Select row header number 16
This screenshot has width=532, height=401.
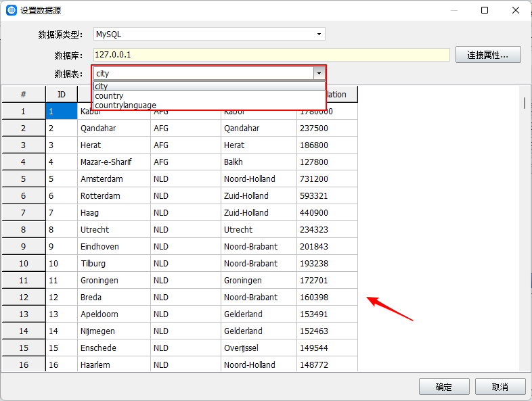24,364
